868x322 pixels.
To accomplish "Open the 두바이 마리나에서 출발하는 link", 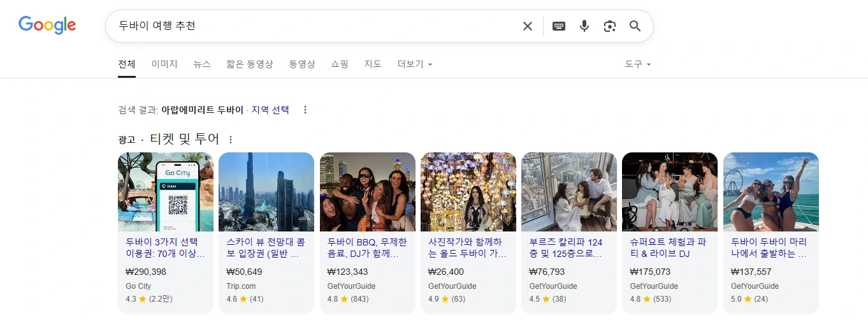I will coord(769,248).
